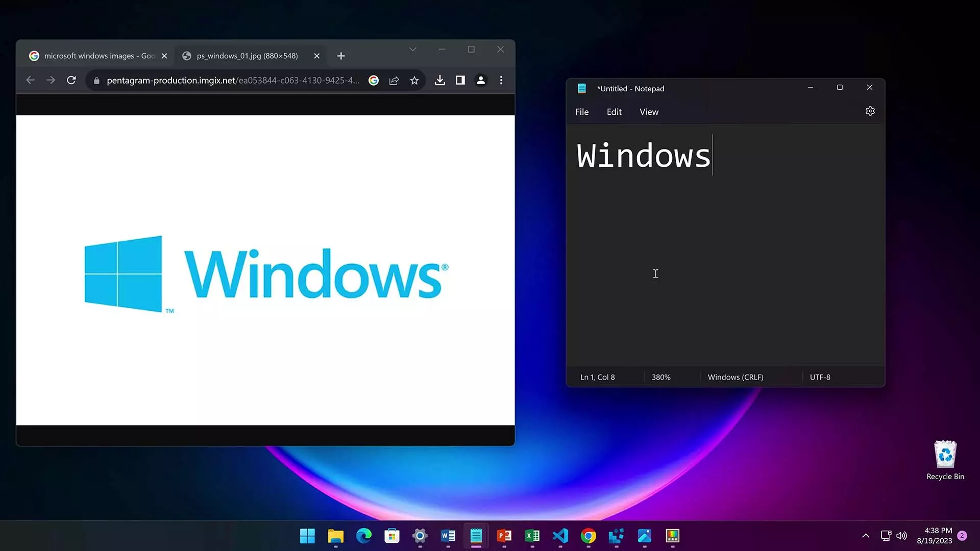Share this page from Chrome address bar

pyautogui.click(x=394, y=80)
